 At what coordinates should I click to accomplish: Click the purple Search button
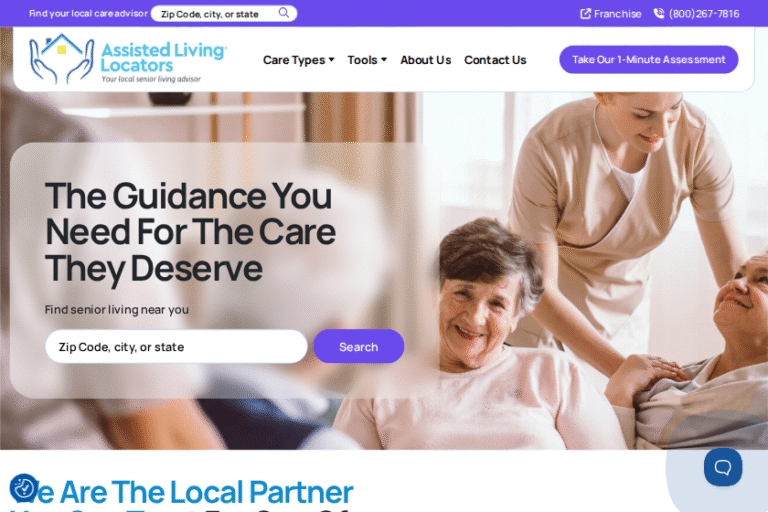point(359,346)
